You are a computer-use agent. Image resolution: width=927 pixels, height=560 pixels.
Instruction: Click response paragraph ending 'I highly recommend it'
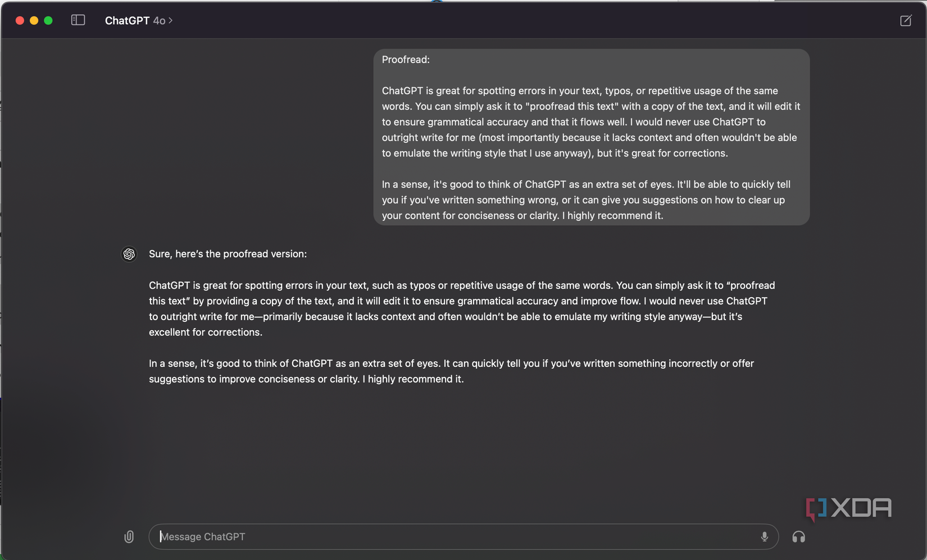451,371
